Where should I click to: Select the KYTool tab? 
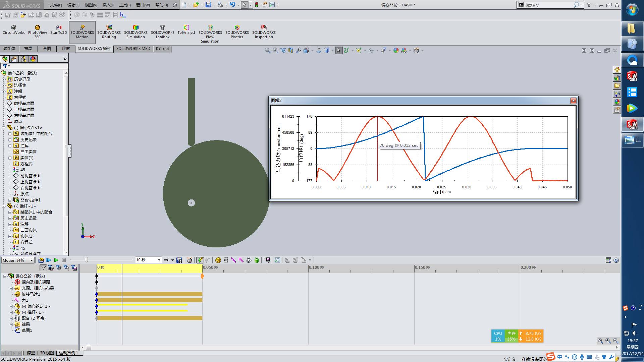[161, 49]
